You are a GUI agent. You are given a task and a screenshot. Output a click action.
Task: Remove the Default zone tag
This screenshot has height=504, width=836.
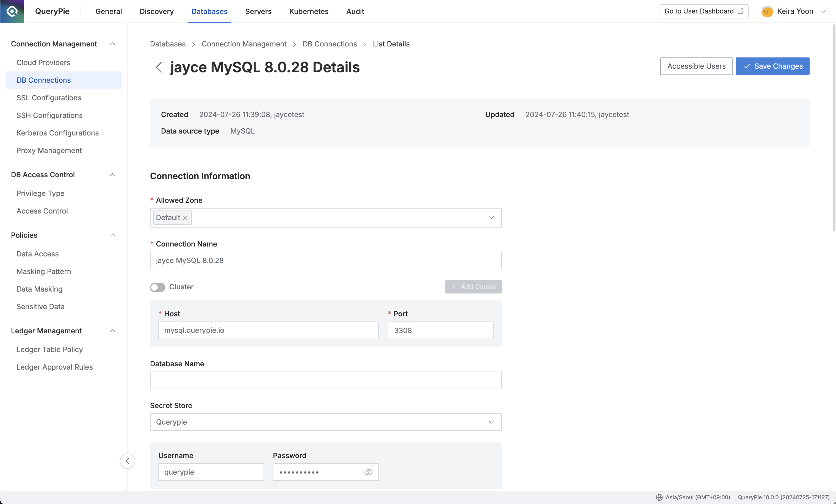click(185, 218)
